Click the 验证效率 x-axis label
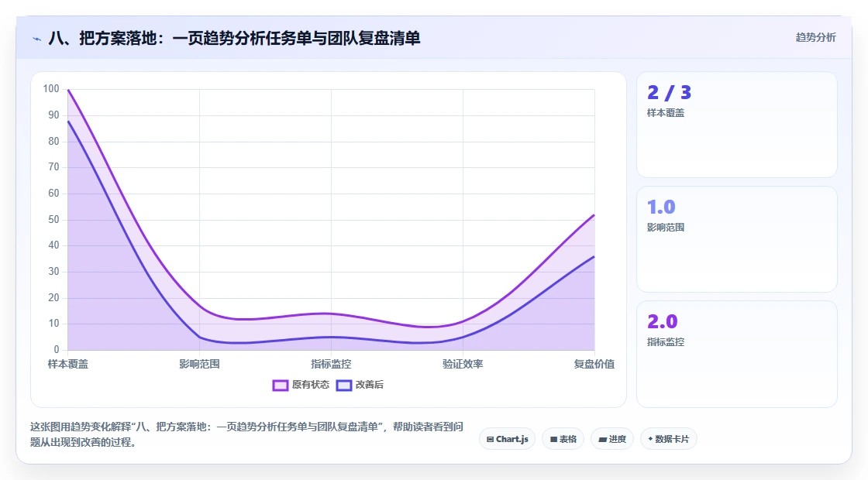The width and height of the screenshot is (868, 480). click(463, 364)
